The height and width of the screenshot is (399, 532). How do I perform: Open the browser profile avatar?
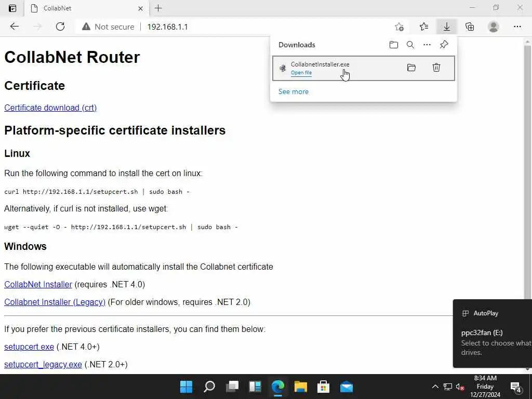click(494, 26)
